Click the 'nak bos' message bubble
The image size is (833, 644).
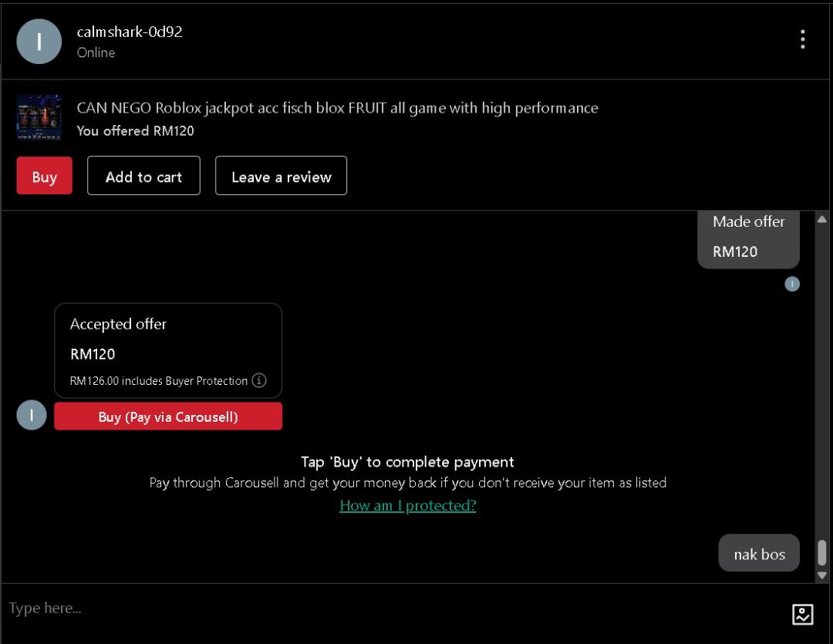(x=759, y=554)
